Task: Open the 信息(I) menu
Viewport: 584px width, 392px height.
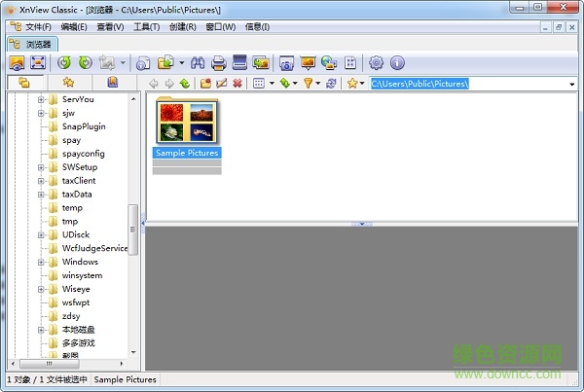Action: tap(257, 27)
